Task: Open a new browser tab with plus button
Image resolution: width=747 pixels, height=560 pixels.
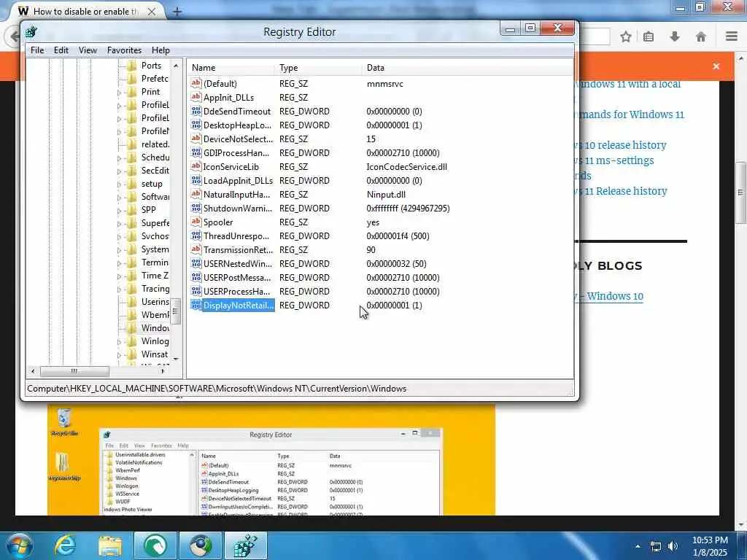Action: 177,12
